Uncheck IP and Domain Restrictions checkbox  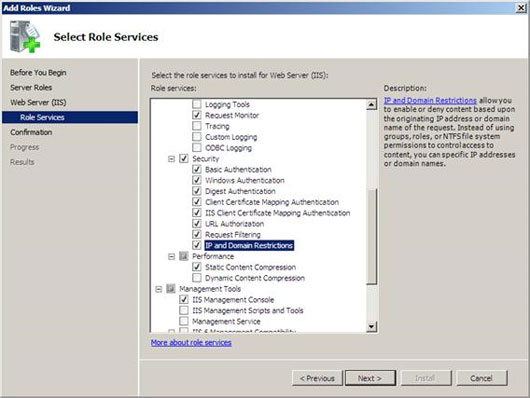pos(196,245)
